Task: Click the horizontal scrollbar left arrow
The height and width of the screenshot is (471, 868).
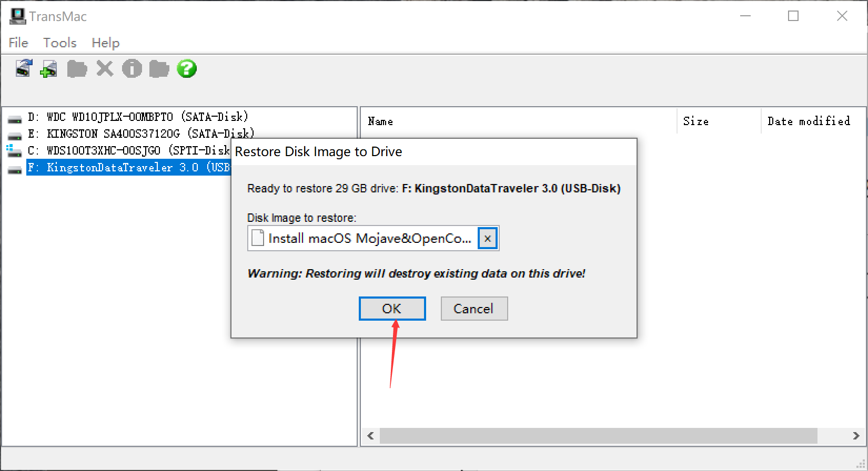Action: (x=371, y=436)
